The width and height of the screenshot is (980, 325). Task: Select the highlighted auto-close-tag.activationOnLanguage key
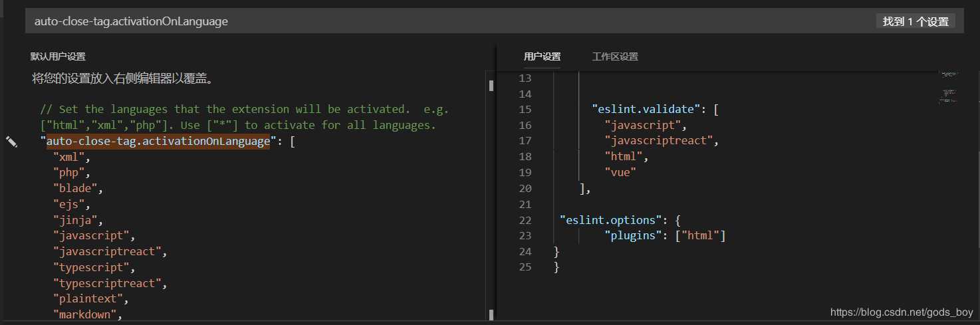pyautogui.click(x=158, y=141)
